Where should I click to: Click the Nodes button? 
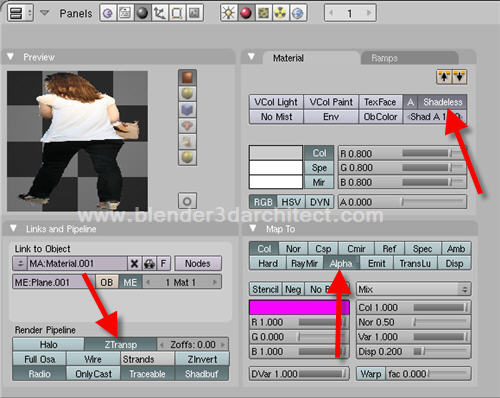click(x=198, y=264)
